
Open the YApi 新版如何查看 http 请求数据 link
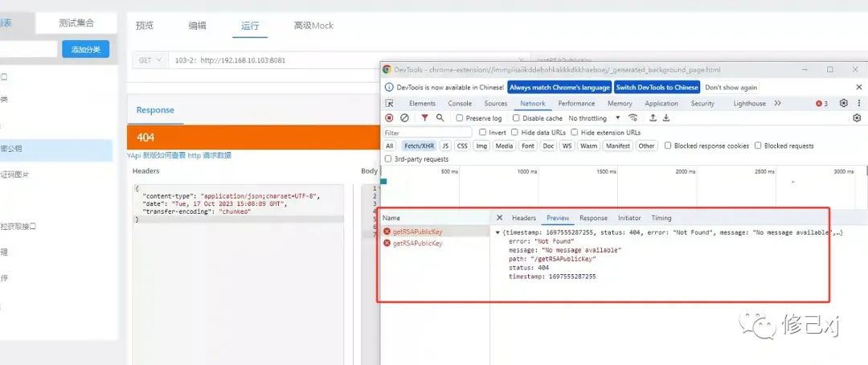click(x=179, y=156)
